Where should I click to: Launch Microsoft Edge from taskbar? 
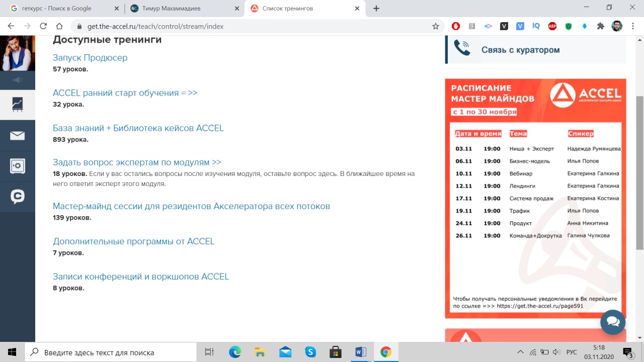pyautogui.click(x=235, y=352)
